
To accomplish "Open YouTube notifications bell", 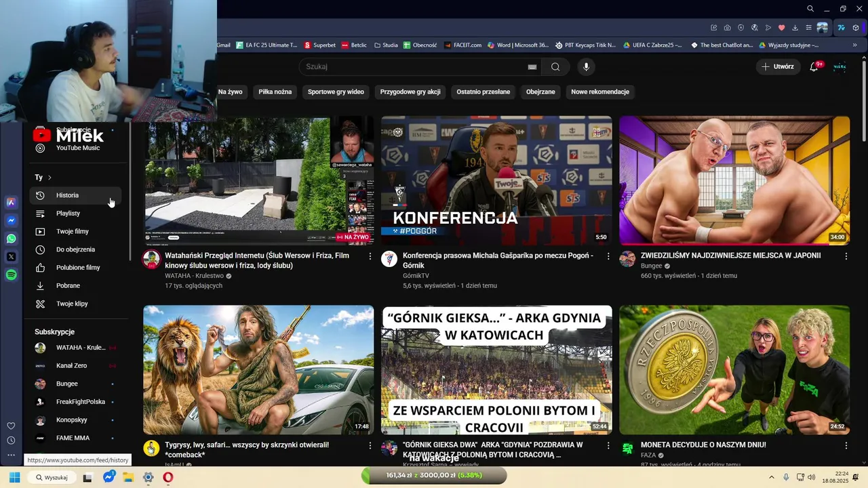I will (814, 66).
